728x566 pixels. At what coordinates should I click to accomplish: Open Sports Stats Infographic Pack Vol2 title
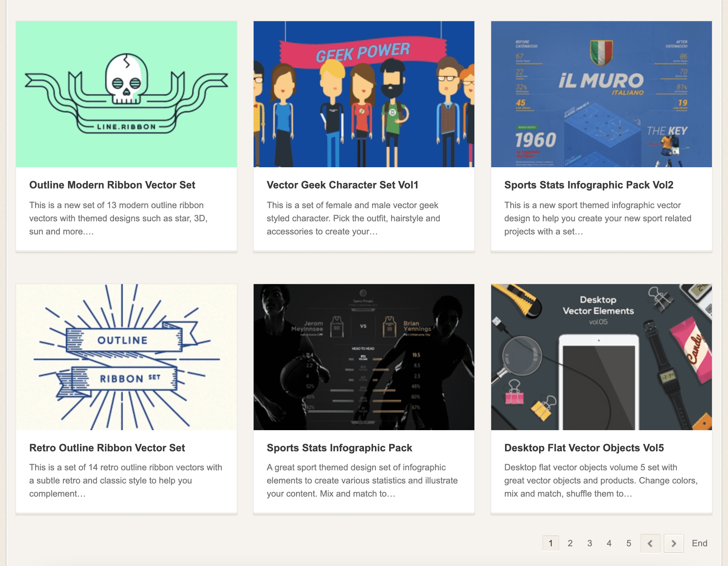pos(588,185)
